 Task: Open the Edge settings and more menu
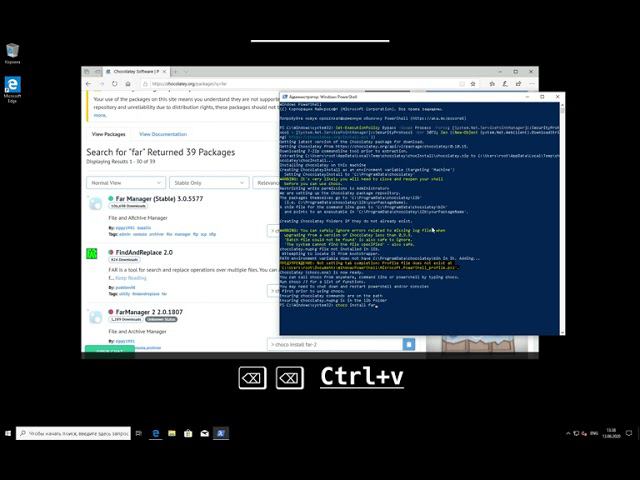pyautogui.click(x=531, y=84)
